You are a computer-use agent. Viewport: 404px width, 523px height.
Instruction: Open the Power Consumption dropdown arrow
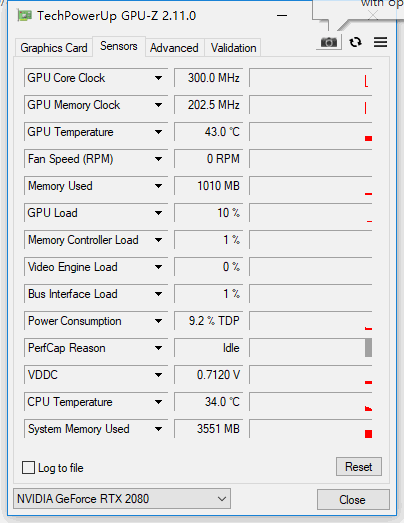click(158, 321)
